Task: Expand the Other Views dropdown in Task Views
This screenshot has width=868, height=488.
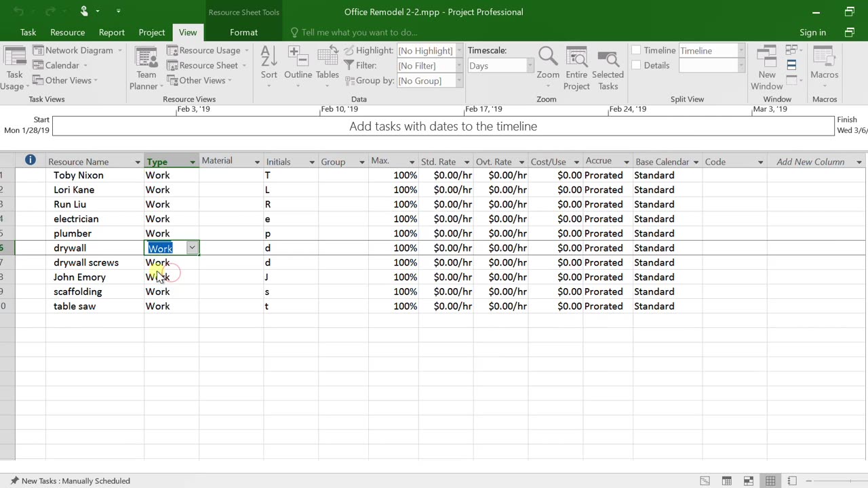Action: coord(64,80)
